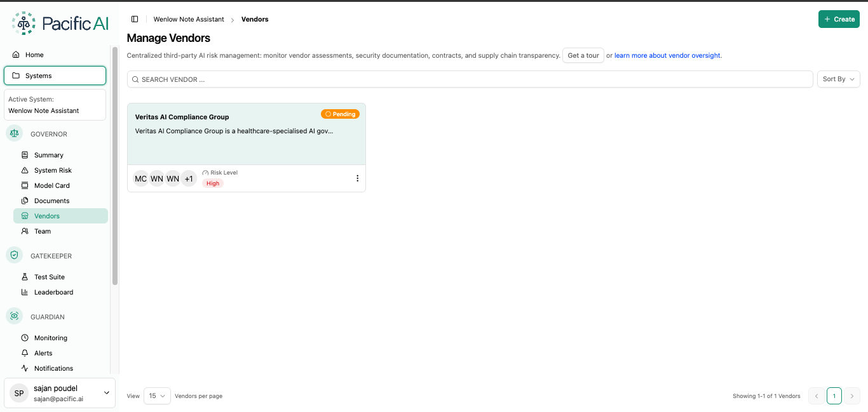Click the Get a tour button
This screenshot has width=868, height=412.
click(583, 55)
